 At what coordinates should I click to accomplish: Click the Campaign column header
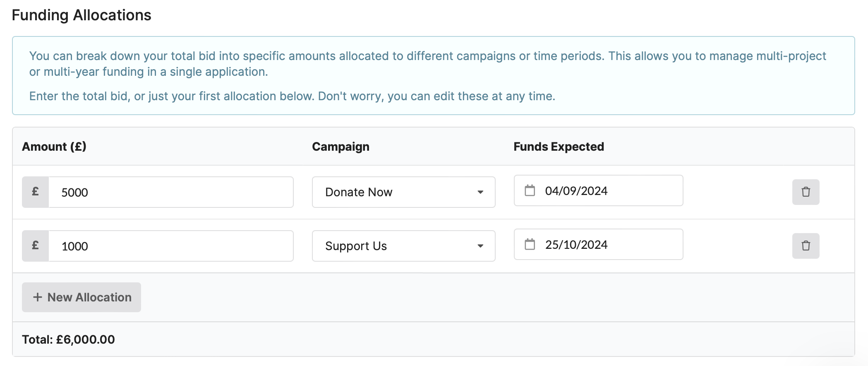tap(341, 147)
